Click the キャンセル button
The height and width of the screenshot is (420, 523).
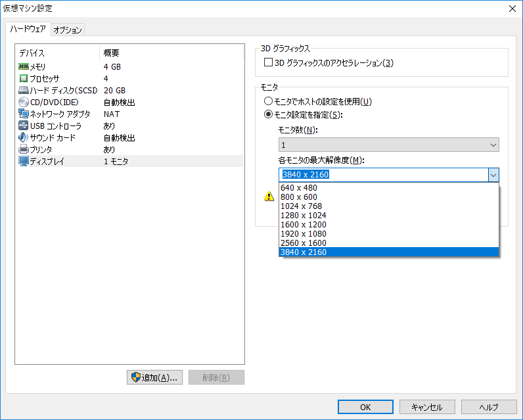click(x=427, y=407)
